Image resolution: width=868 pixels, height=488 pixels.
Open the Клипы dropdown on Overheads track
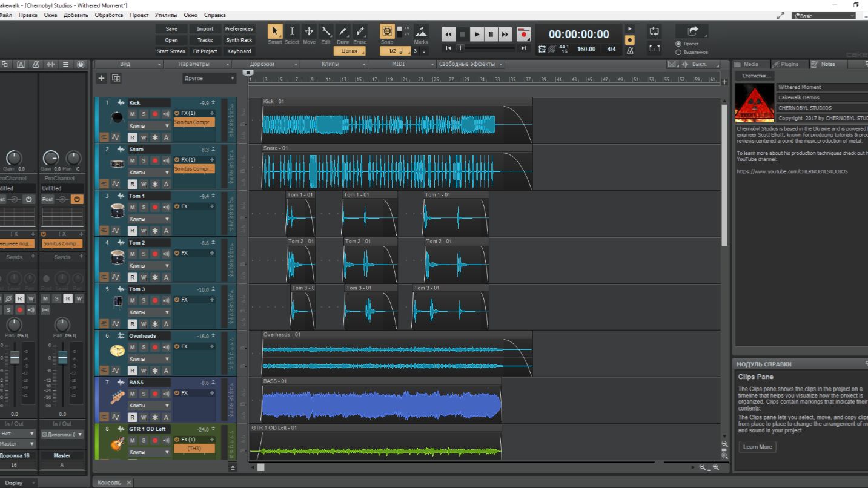tap(149, 359)
